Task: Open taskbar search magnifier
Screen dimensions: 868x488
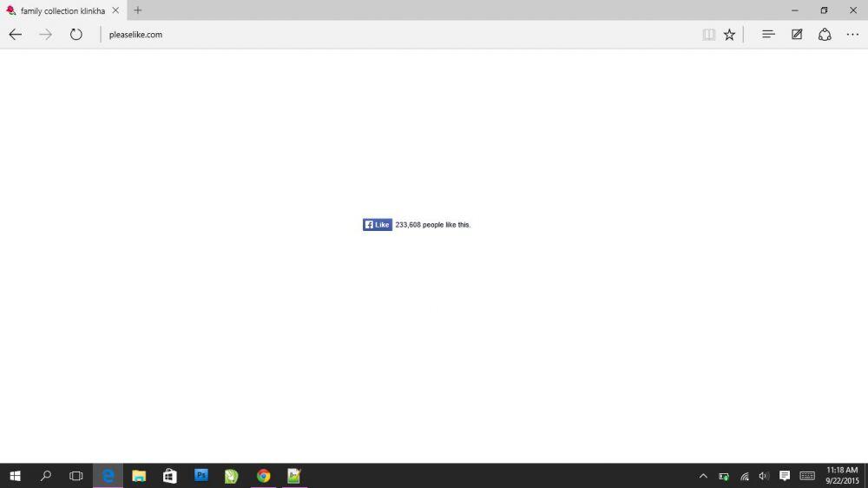Action: point(45,476)
